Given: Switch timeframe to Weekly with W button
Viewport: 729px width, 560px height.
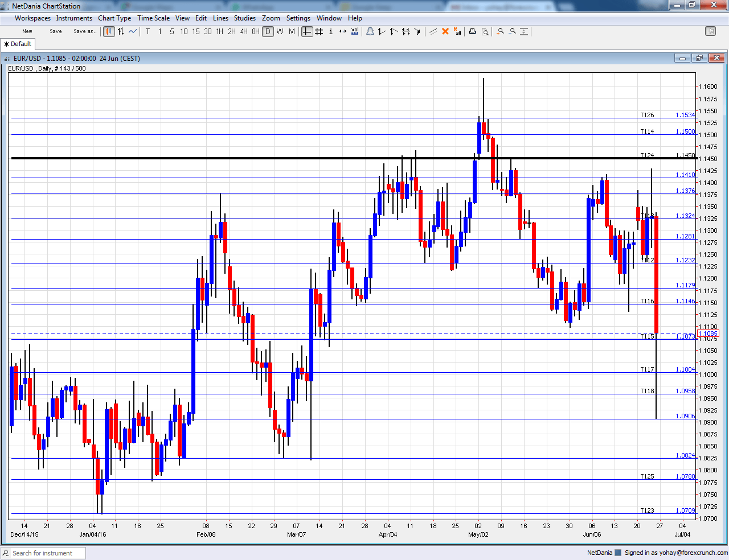Looking at the screenshot, I should pos(280,31).
